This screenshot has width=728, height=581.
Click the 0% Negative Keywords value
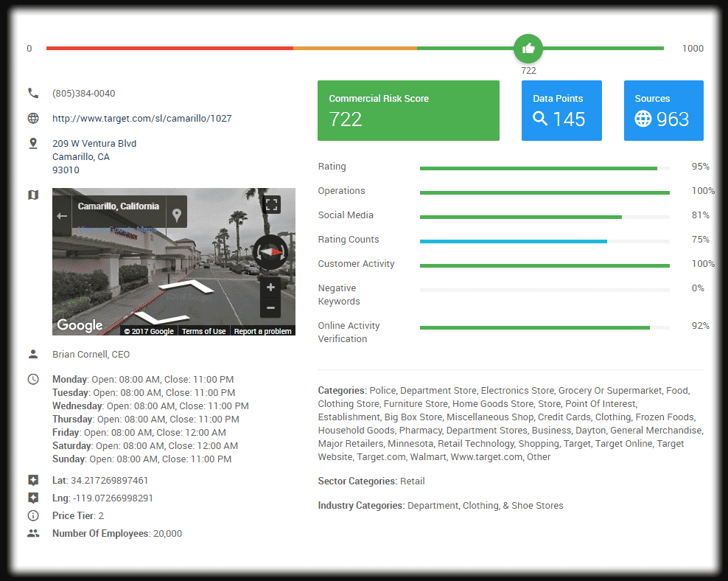click(697, 288)
